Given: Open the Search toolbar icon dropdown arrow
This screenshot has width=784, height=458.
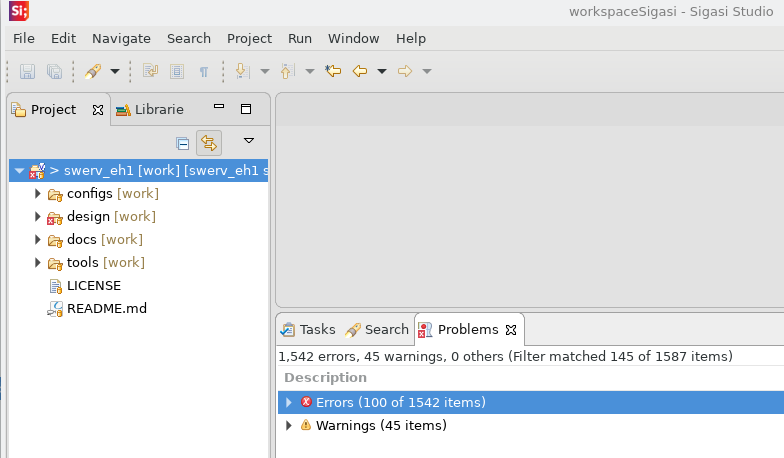Looking at the screenshot, I should [115, 72].
